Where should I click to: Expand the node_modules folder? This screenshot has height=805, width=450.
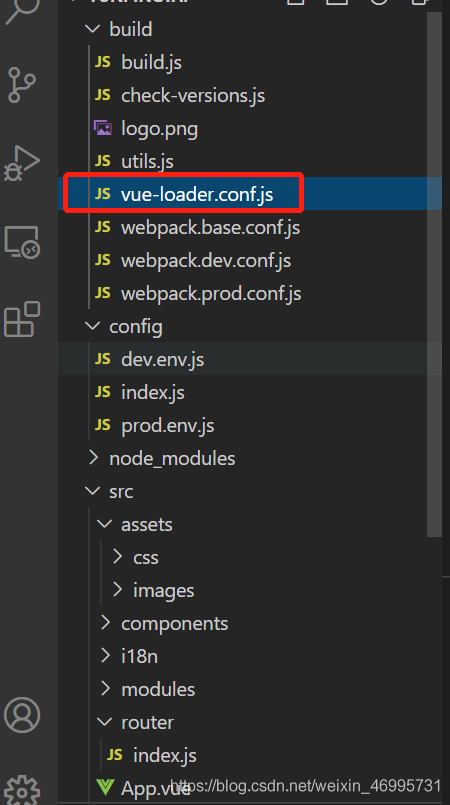[93, 458]
